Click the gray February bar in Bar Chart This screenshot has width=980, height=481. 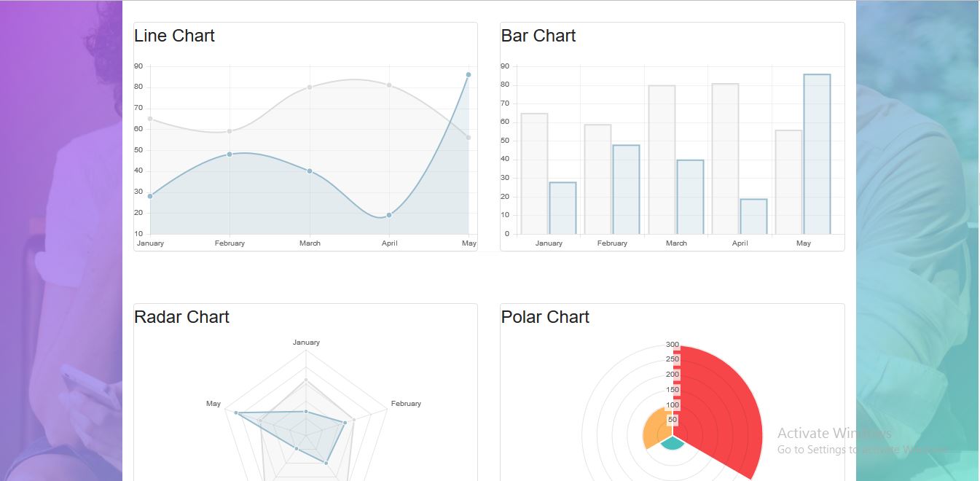click(597, 179)
